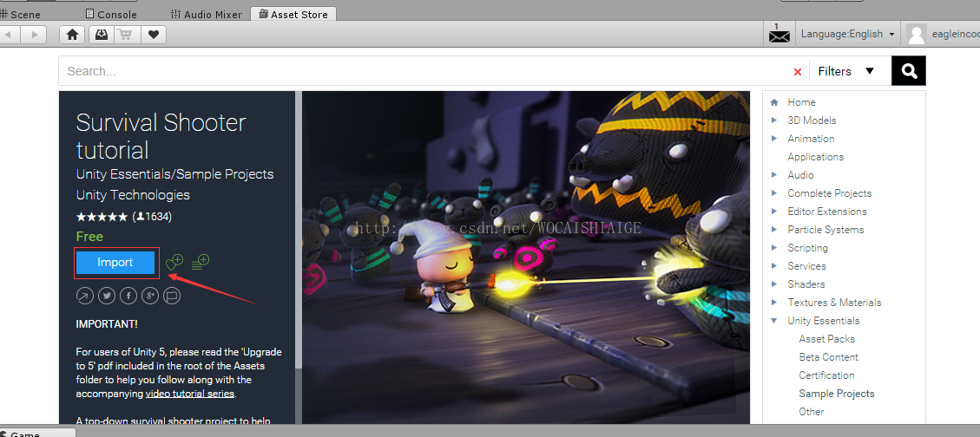Select Sample Projects subcategory
Image resolution: width=980 pixels, height=437 pixels.
tap(837, 394)
